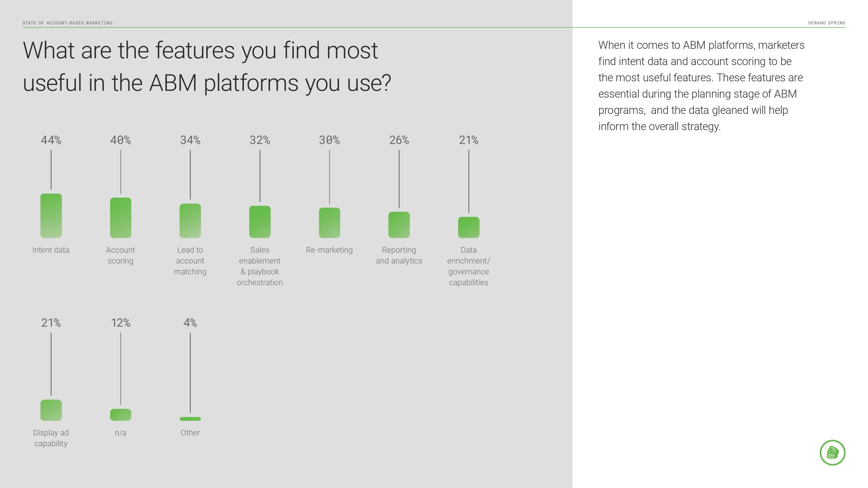
Task: Select the Re-marketing bar
Action: [329, 223]
